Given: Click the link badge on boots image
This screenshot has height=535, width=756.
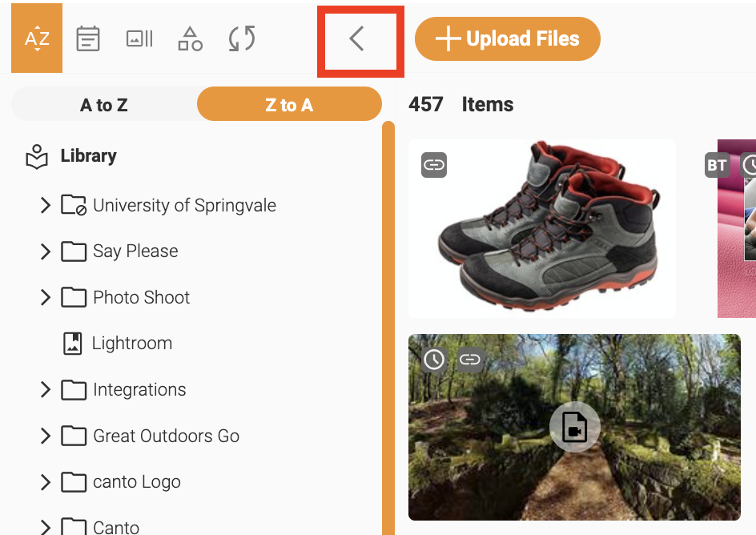Looking at the screenshot, I should click(x=434, y=165).
